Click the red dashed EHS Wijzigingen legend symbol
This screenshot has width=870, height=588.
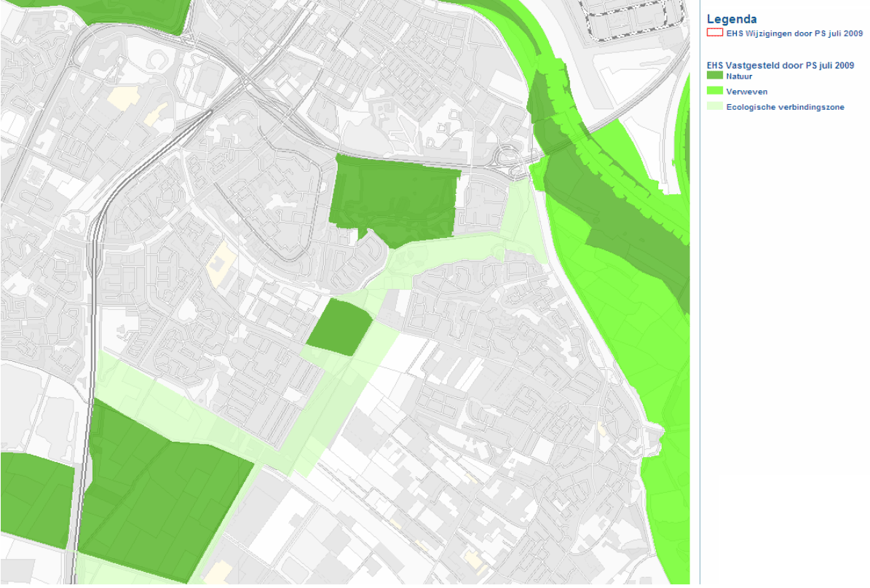(x=715, y=33)
